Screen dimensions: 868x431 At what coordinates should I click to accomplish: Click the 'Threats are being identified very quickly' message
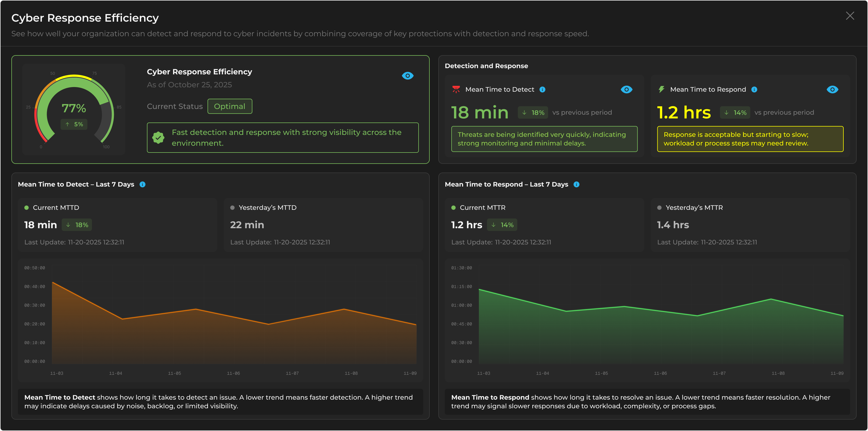[544, 139]
